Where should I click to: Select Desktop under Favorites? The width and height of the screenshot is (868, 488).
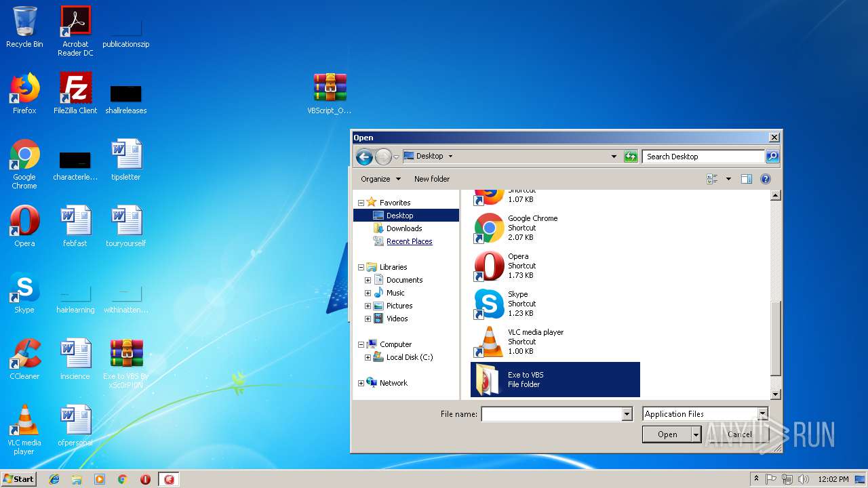point(406,216)
